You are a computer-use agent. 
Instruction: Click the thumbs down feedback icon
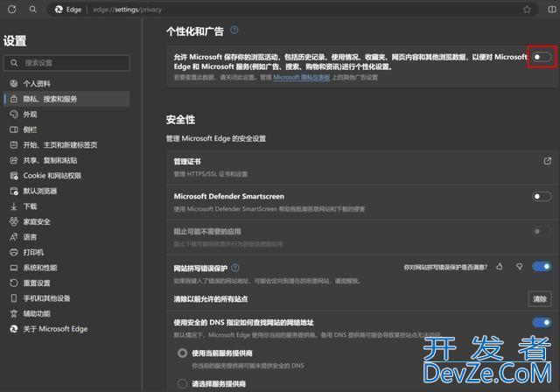(519, 267)
